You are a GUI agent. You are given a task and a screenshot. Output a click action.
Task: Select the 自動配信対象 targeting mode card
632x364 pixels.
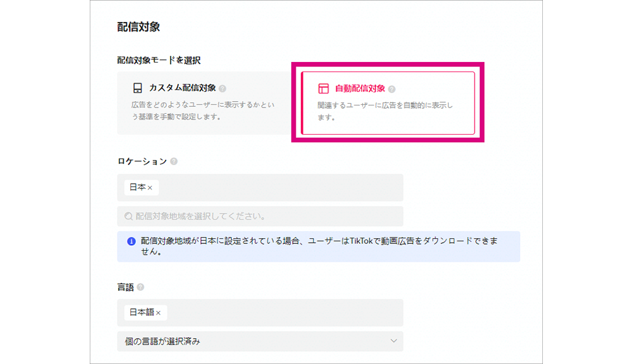pos(388,103)
